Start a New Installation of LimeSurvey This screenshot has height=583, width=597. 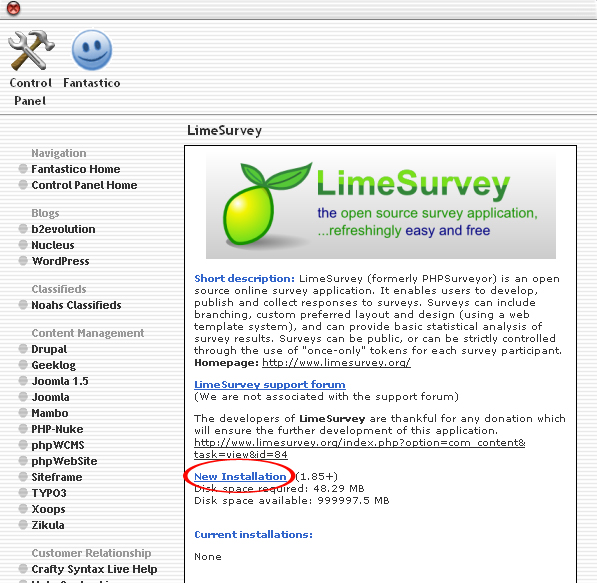point(240,476)
